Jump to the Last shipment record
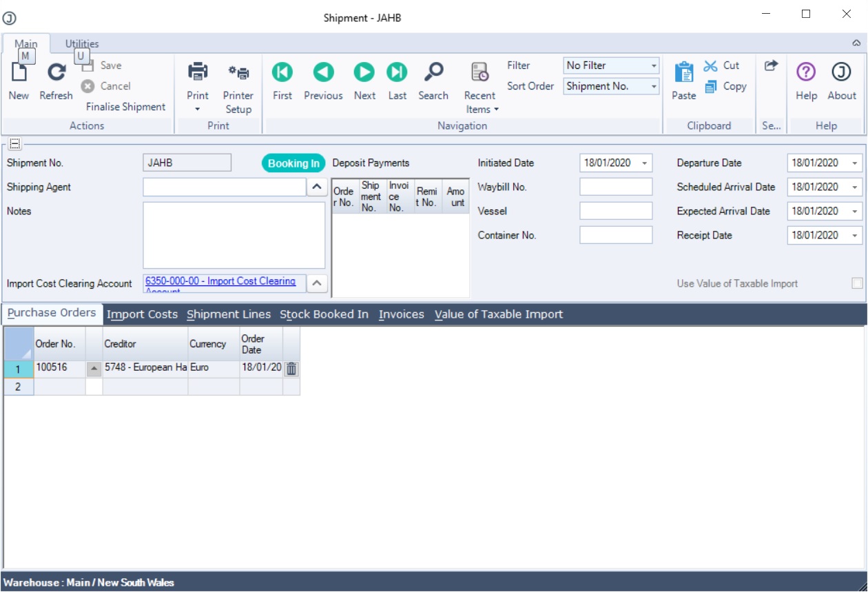 pos(397,72)
